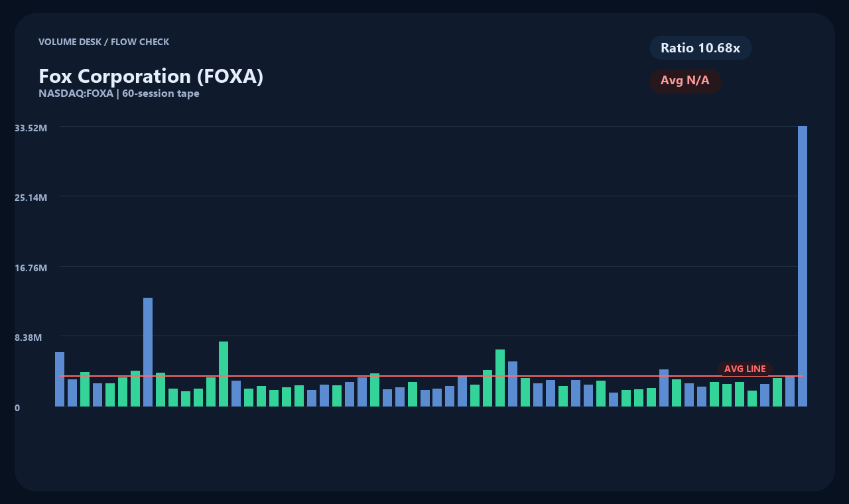The width and height of the screenshot is (849, 504).
Task: Click the first blue volume bar
Action: coord(60,379)
